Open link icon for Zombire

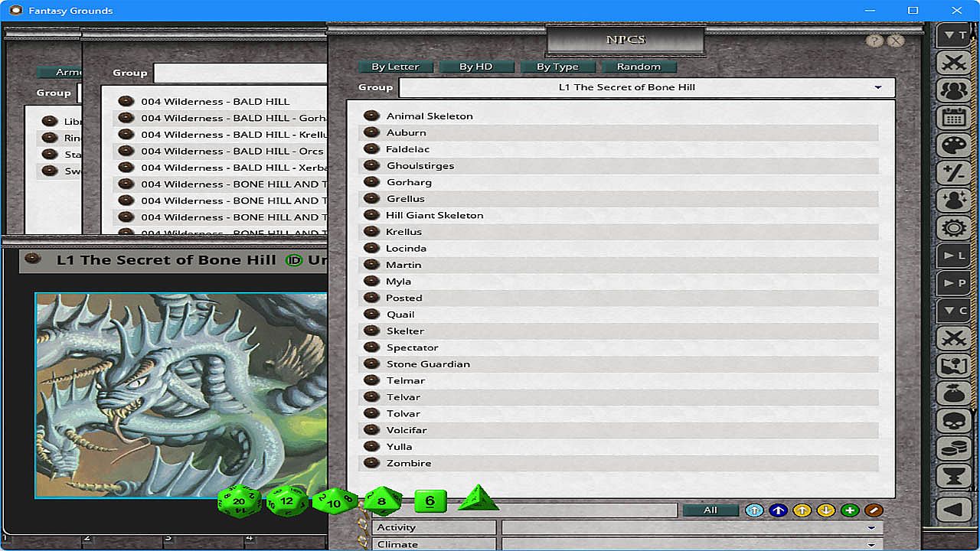[371, 463]
